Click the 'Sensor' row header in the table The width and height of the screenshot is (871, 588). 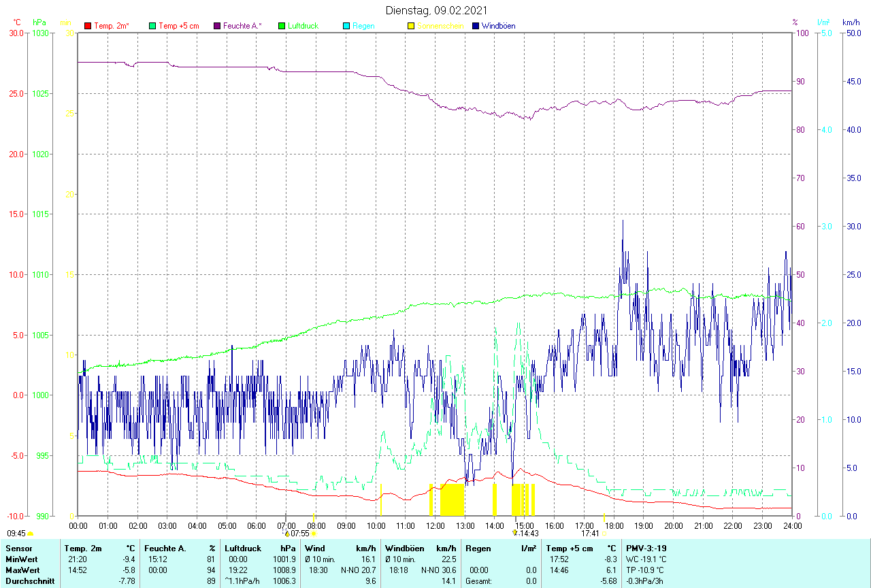(18, 548)
